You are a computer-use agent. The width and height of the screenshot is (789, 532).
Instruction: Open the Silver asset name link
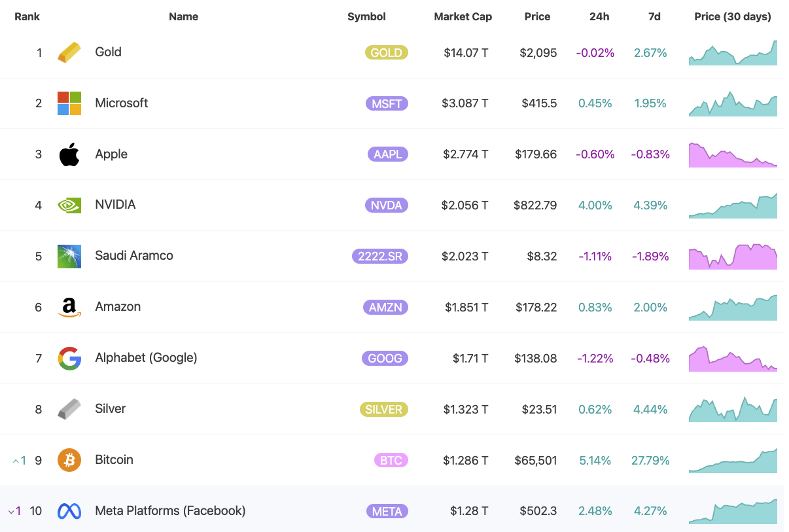[110, 409]
